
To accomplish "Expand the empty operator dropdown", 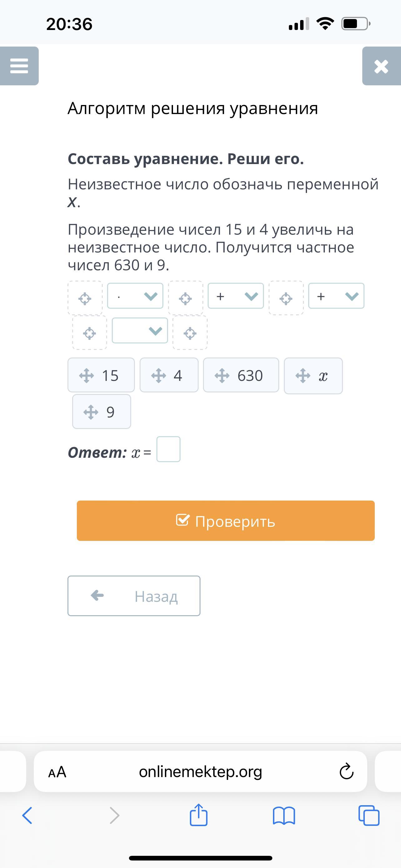I will (140, 331).
